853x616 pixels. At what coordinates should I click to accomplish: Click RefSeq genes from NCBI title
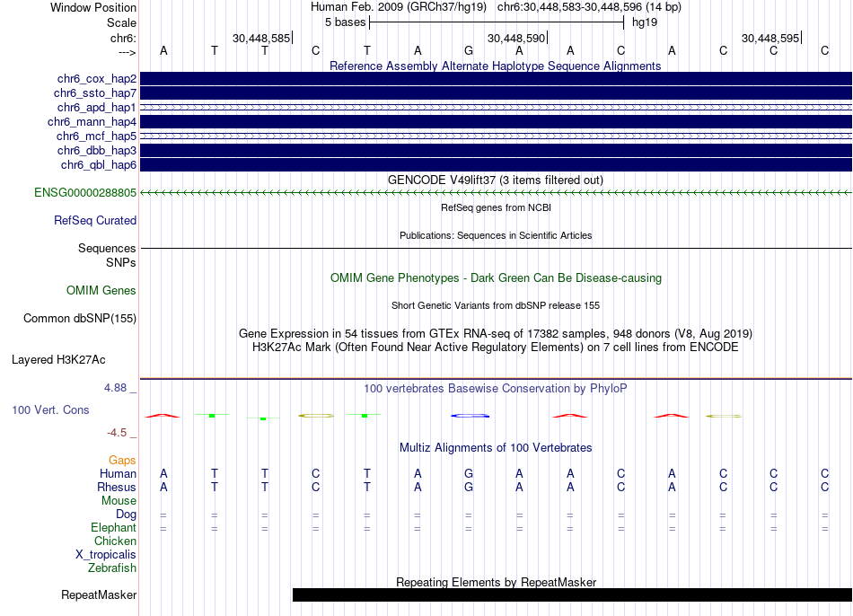point(496,207)
